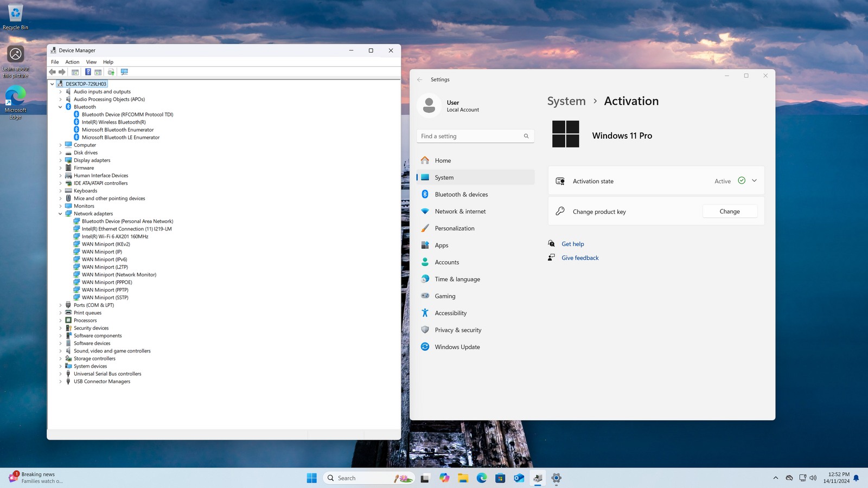Expand the Activation state details chevron
This screenshot has height=488, width=868.
[x=754, y=181]
